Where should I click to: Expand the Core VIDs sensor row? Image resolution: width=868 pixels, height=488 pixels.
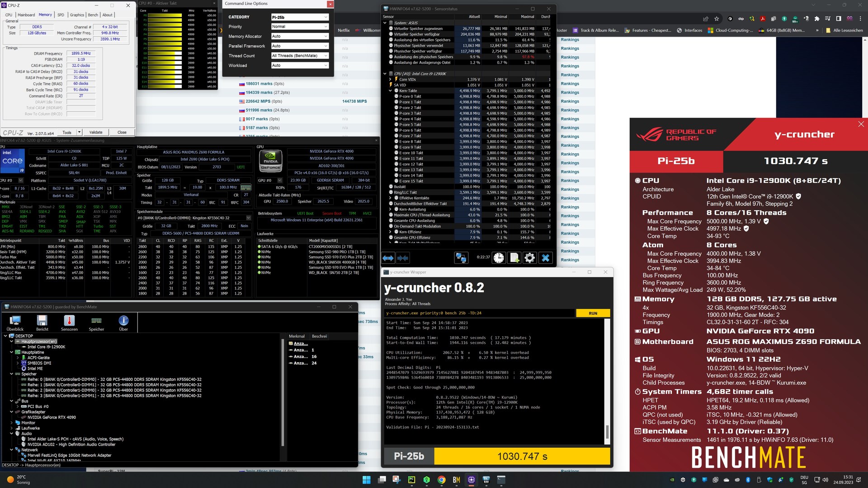pos(390,79)
